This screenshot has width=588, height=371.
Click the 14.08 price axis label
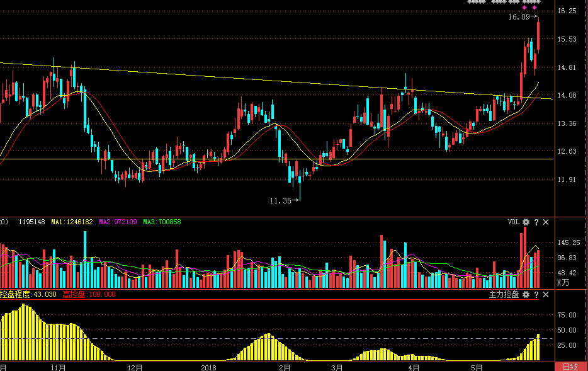click(567, 96)
